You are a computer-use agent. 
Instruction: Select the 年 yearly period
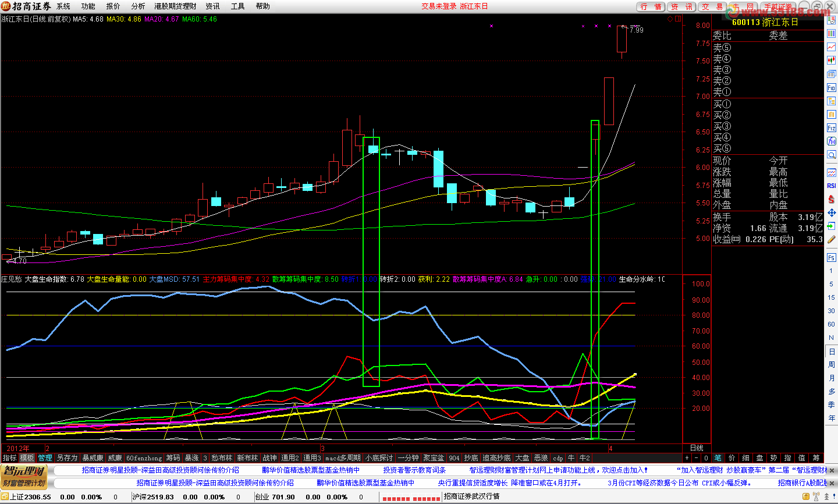click(x=832, y=418)
